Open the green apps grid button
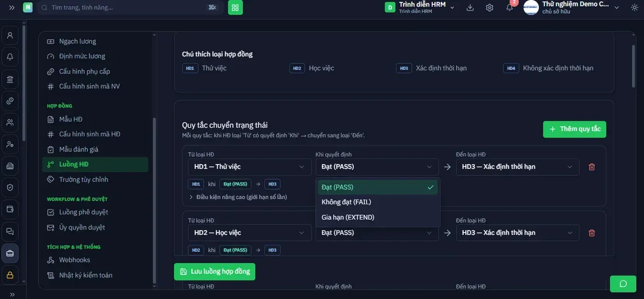 click(x=235, y=8)
